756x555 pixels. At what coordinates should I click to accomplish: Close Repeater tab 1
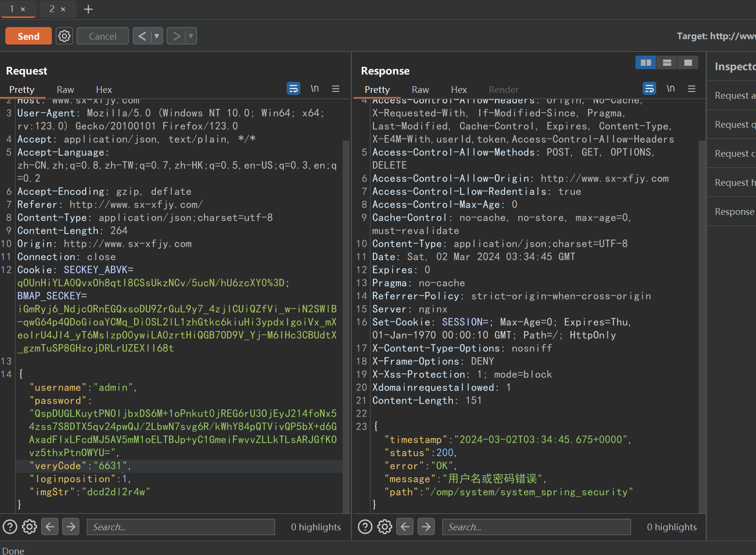click(x=23, y=9)
